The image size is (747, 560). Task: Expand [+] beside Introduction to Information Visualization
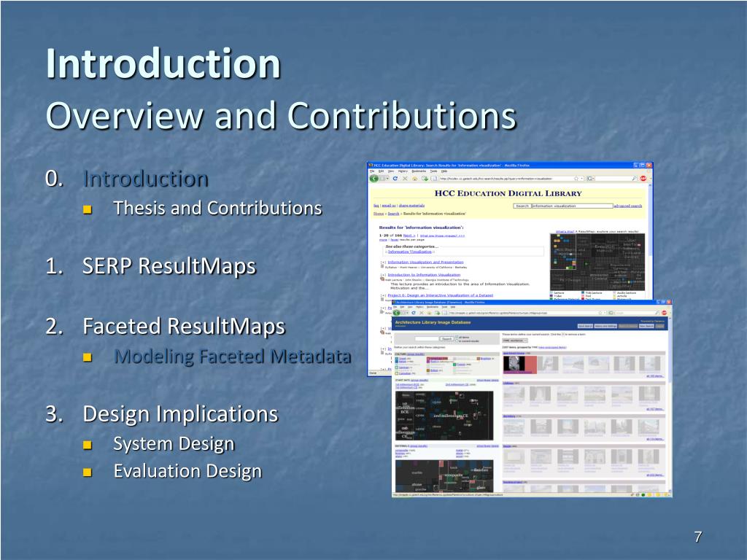383,275
